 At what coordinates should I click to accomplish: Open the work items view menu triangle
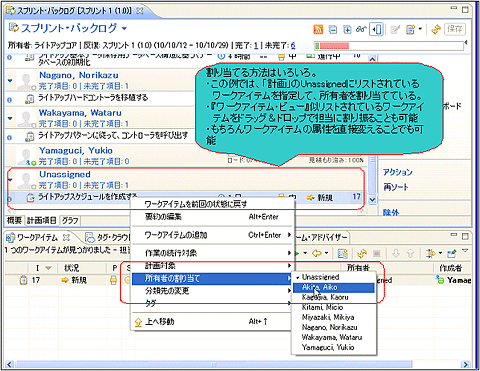(465, 250)
